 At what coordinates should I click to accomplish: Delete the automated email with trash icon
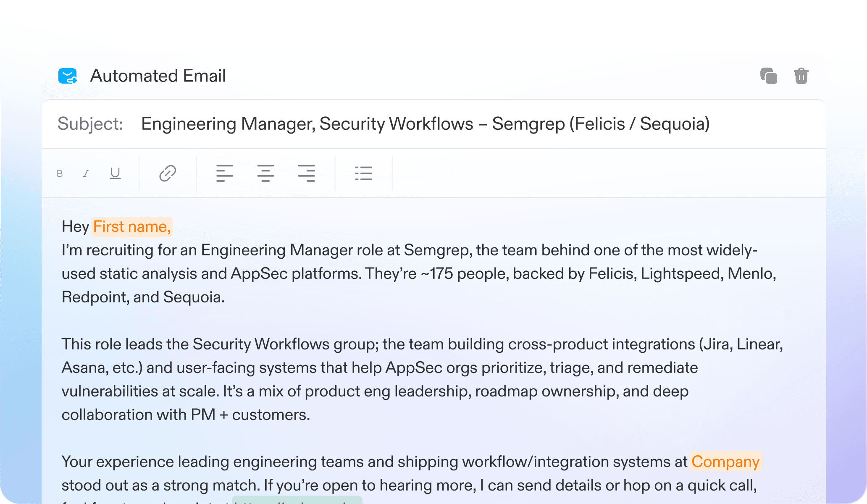(801, 76)
